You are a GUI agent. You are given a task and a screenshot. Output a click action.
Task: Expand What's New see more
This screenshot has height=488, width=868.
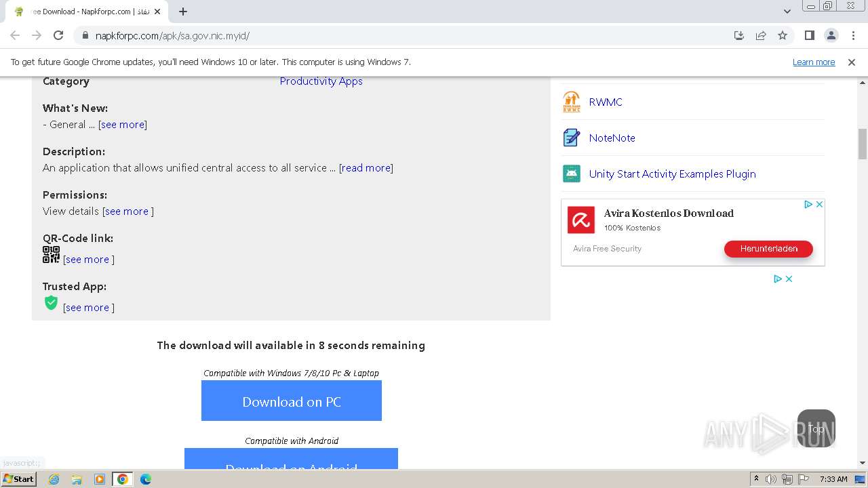point(123,125)
